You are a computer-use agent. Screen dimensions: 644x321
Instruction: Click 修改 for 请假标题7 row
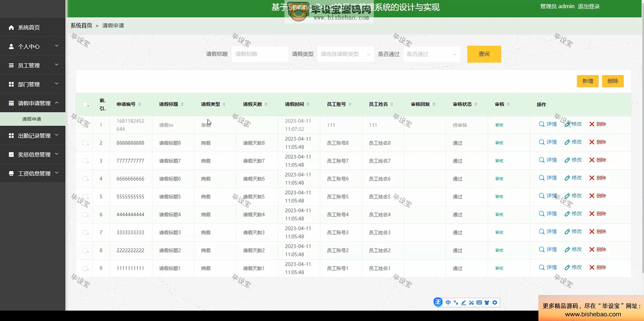[x=573, y=160]
